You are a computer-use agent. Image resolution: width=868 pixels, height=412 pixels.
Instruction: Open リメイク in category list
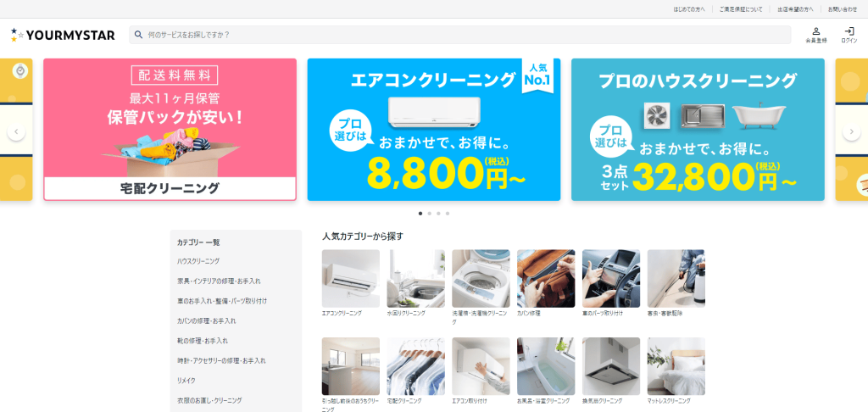click(x=186, y=381)
